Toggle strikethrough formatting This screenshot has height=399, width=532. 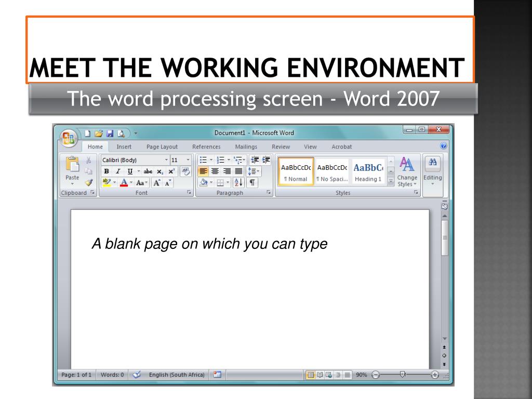(x=148, y=171)
